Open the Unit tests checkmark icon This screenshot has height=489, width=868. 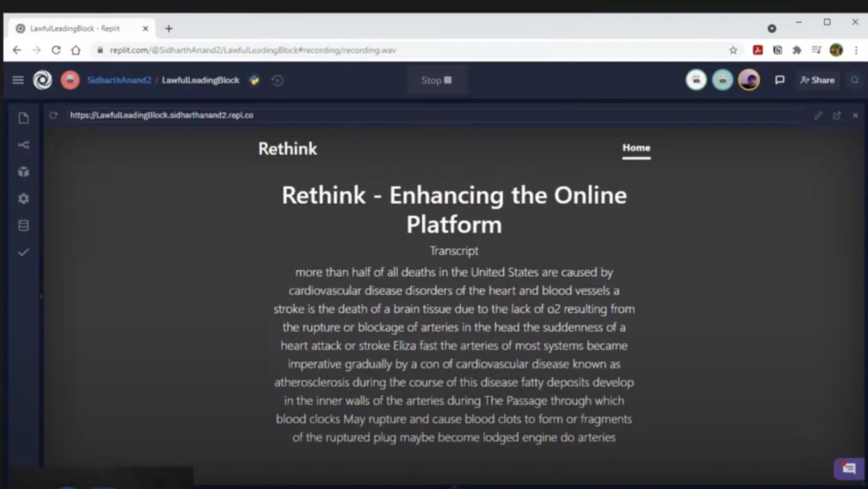pyautogui.click(x=23, y=252)
